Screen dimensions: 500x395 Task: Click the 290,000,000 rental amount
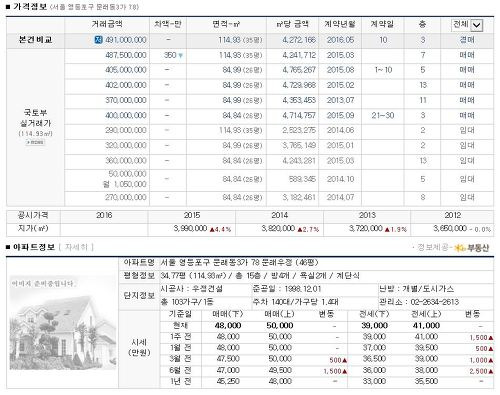[126, 130]
